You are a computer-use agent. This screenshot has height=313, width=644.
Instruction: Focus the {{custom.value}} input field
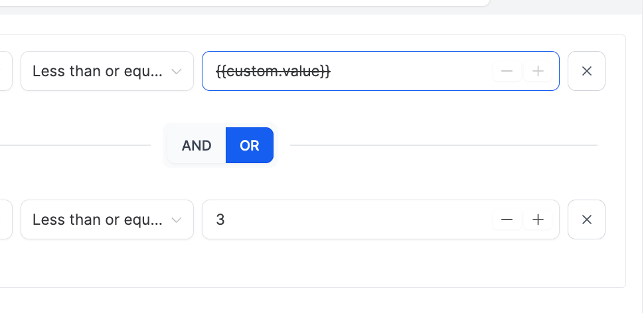(412, 71)
